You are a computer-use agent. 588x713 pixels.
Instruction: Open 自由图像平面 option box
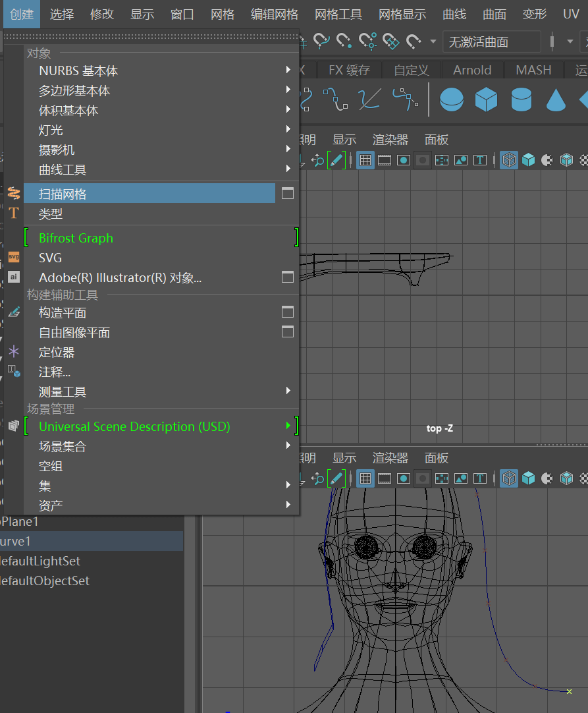pos(288,332)
